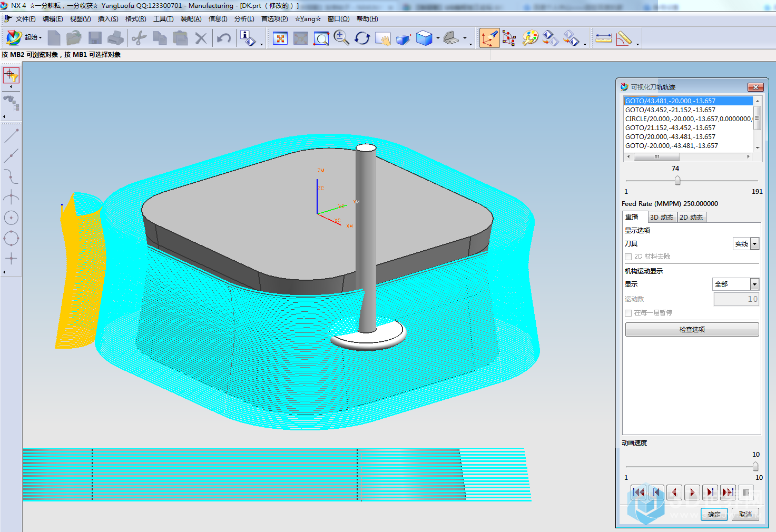Expand the rendering style dropdown arrow

pyautogui.click(x=438, y=38)
